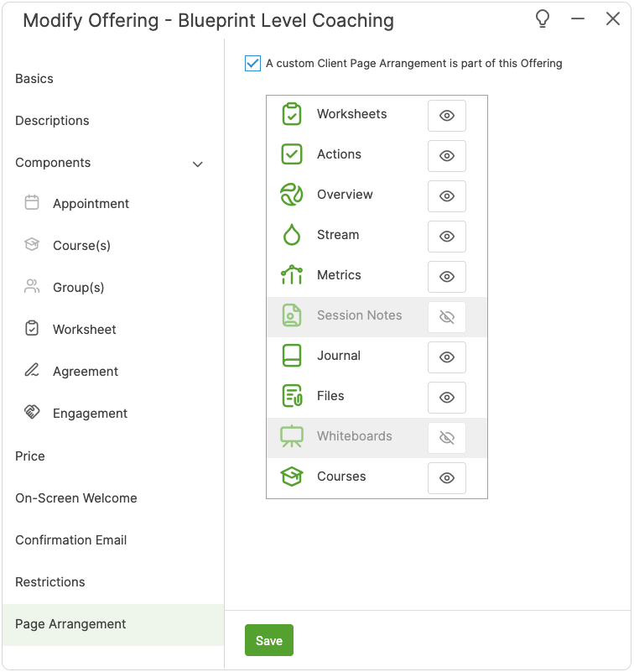Click the Files paperclip document icon
Image resolution: width=634 pixels, height=672 pixels.
pos(291,396)
